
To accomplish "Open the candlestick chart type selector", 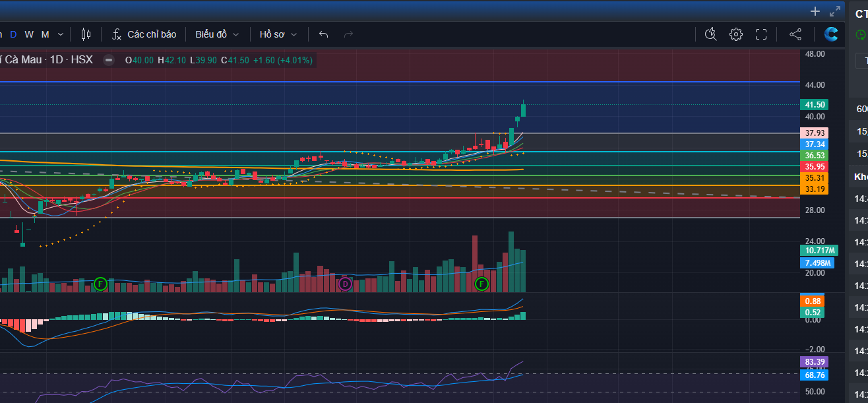I will (86, 34).
